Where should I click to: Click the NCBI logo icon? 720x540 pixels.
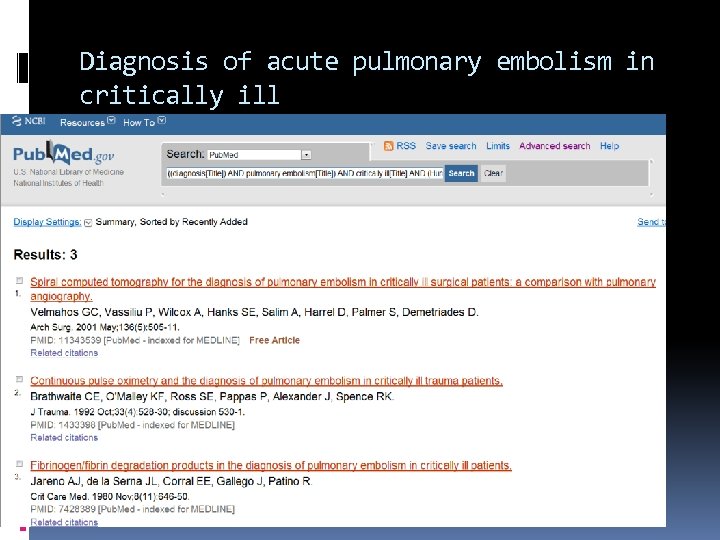tap(17, 121)
